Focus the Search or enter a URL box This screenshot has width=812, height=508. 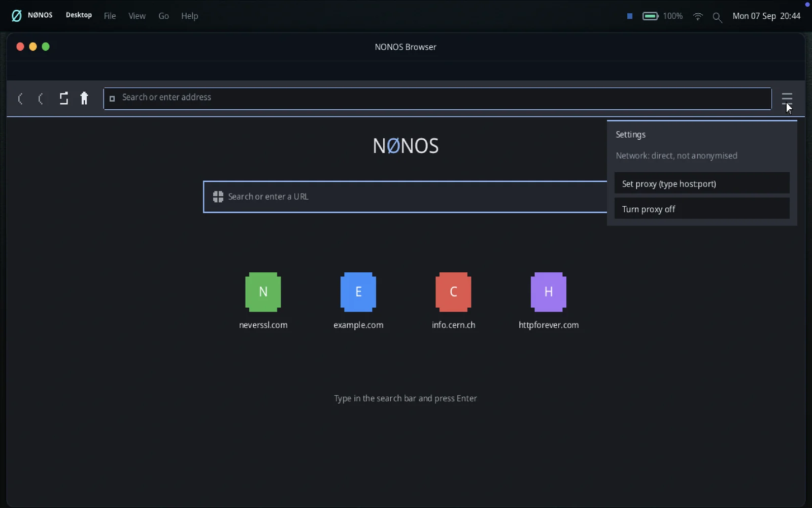tap(405, 197)
